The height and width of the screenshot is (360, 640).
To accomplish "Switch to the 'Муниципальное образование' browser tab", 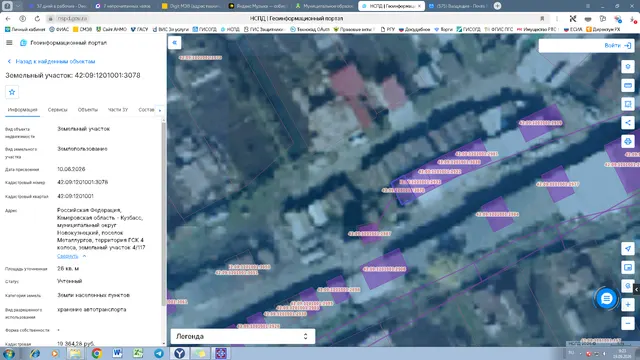I will 325,6.
